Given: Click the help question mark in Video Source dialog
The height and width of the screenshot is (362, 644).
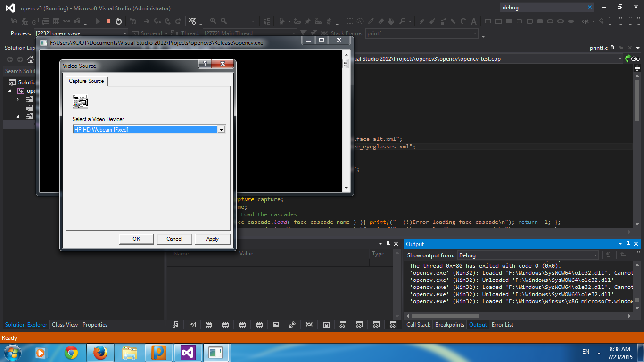Looking at the screenshot, I should [x=204, y=64].
